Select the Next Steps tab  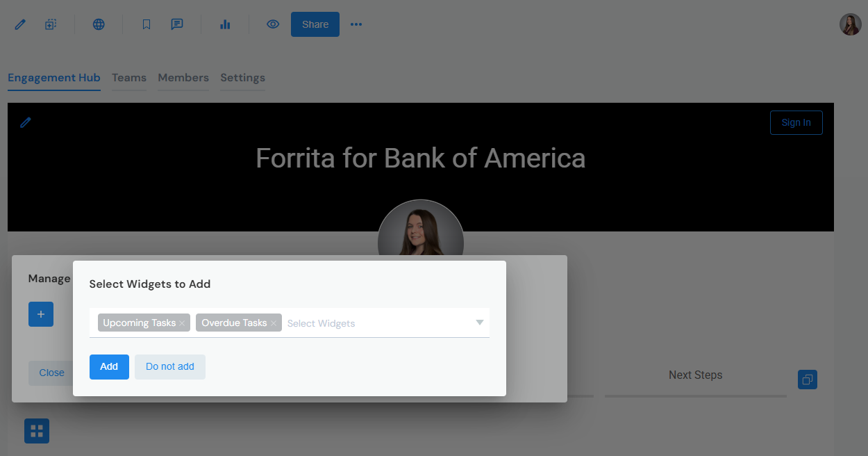click(x=696, y=375)
